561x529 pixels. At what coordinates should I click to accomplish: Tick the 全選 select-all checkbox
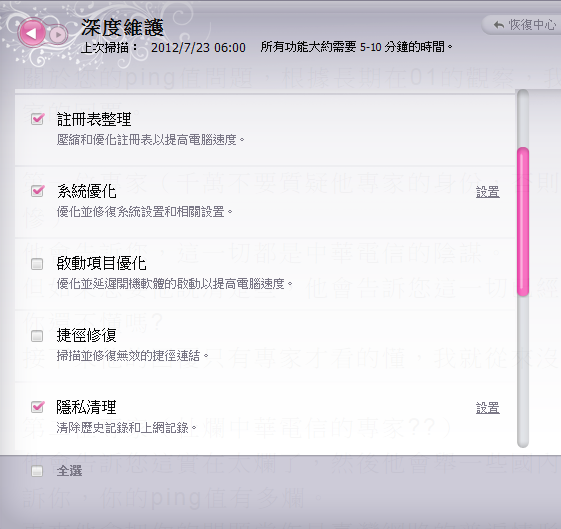click(37, 471)
